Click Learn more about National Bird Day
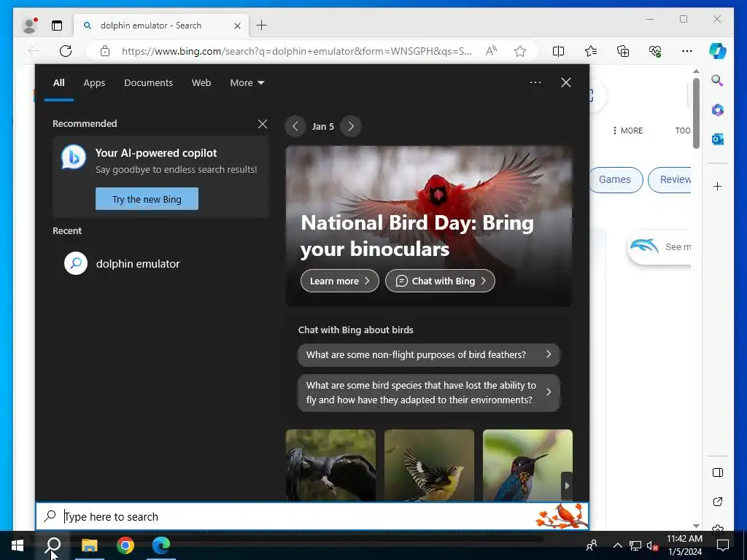 [340, 281]
